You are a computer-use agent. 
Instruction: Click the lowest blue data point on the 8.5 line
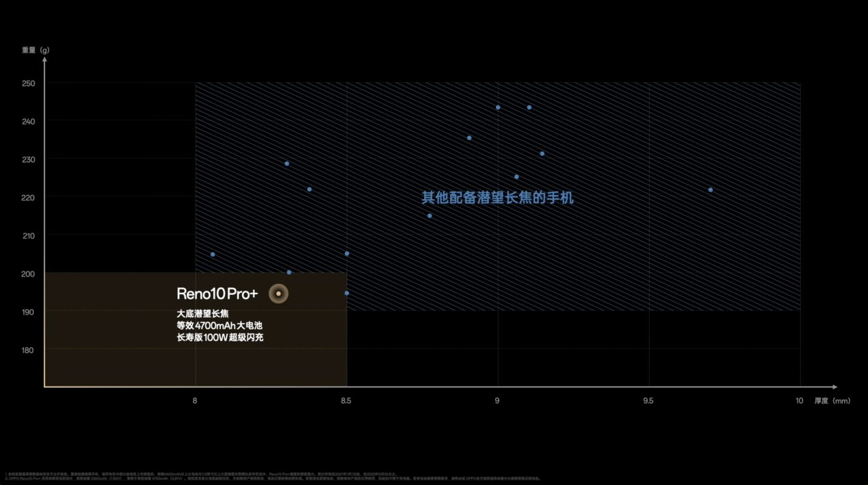[x=347, y=293]
